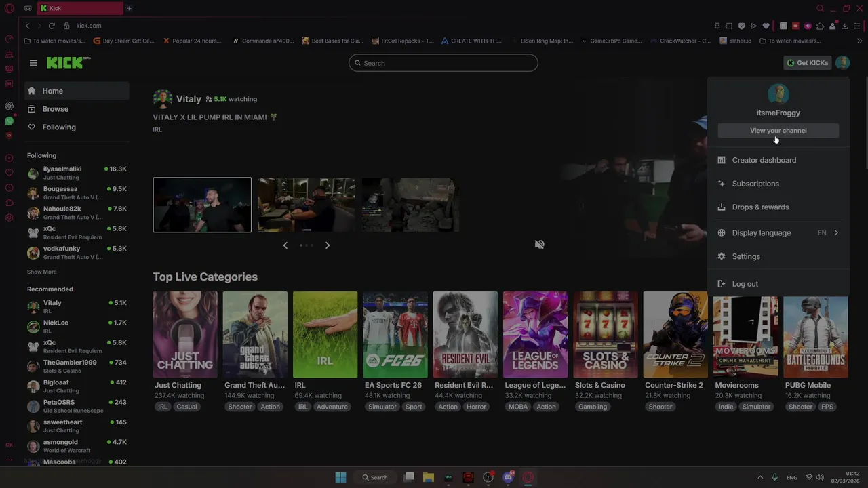The width and height of the screenshot is (868, 488).
Task: Switch to the Kick browser tab
Action: (80, 8)
